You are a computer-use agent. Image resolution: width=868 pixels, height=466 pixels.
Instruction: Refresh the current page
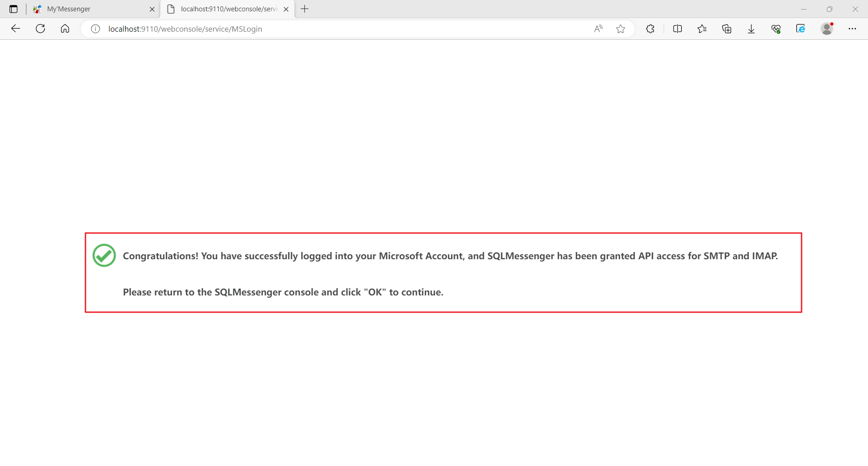tap(40, 29)
